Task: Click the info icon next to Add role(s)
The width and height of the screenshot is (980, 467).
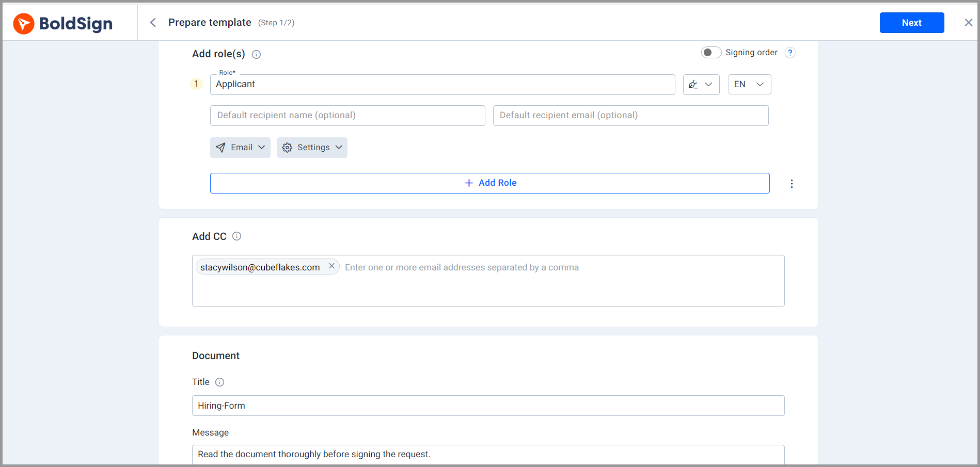Action: [x=256, y=55]
